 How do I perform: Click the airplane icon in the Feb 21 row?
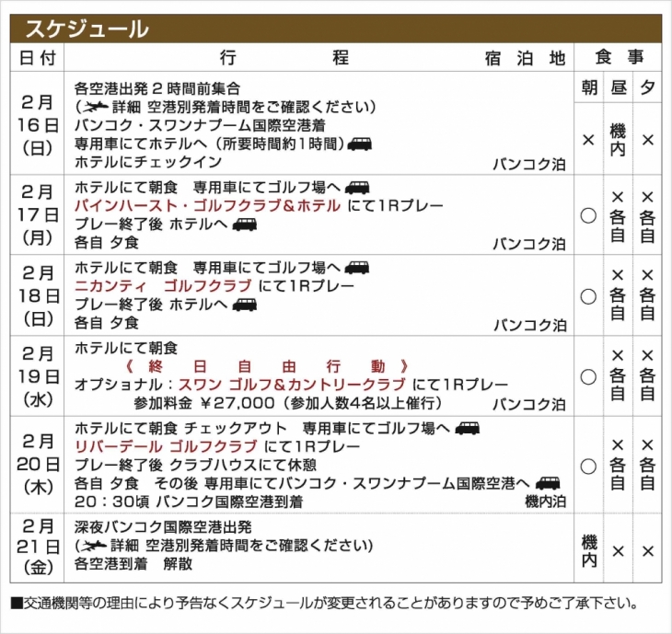pos(93,546)
